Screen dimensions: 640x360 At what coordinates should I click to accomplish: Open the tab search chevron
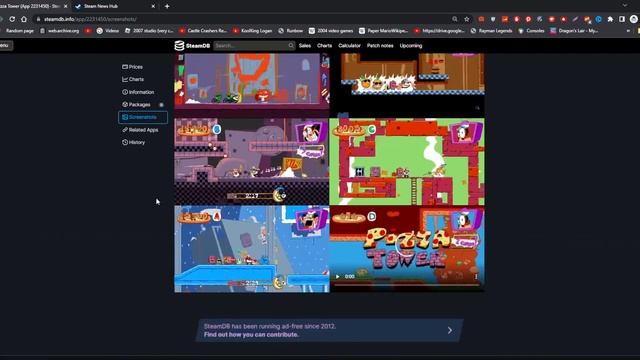[x=625, y=6]
